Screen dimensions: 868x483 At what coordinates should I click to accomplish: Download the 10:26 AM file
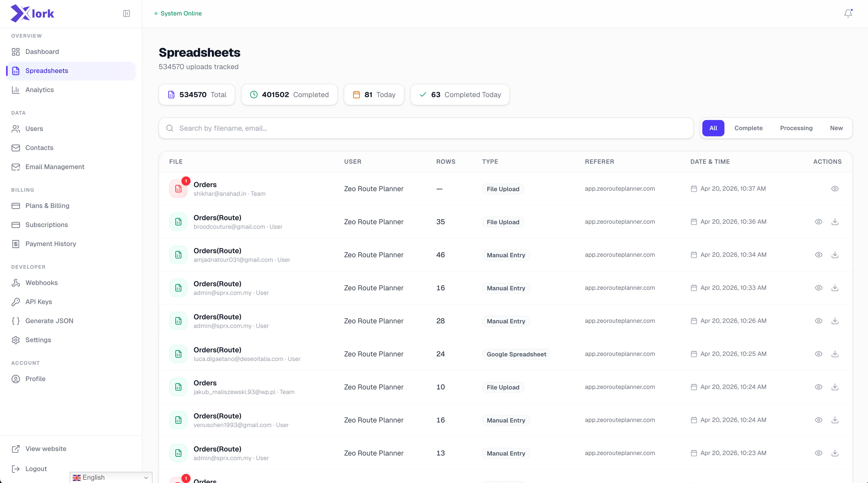(835, 321)
